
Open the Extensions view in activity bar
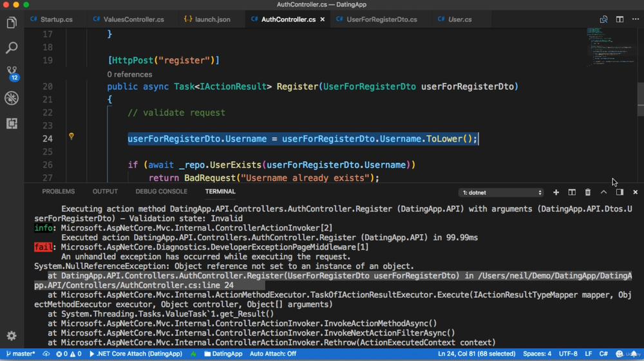point(12,124)
